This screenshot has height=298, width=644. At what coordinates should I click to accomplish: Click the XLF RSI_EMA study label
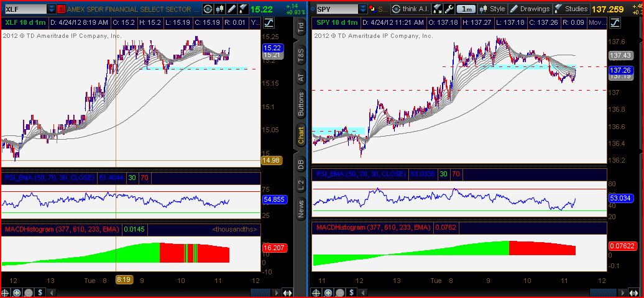(x=50, y=178)
